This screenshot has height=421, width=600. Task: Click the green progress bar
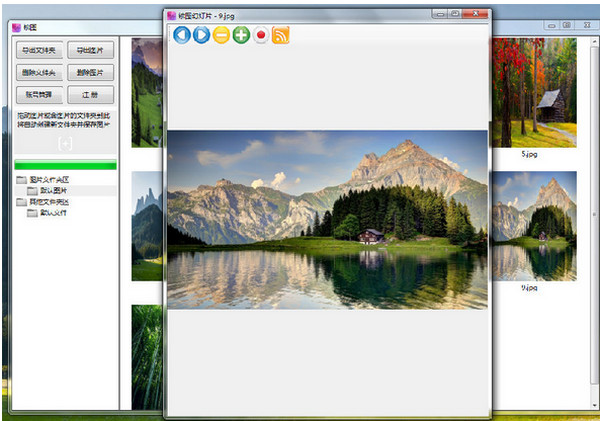tap(65, 165)
